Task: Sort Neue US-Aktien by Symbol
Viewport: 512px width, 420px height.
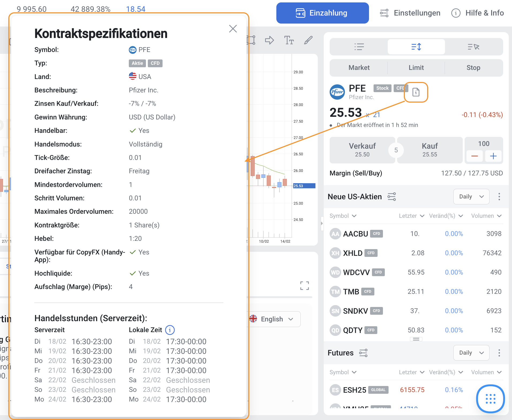Action: point(343,216)
